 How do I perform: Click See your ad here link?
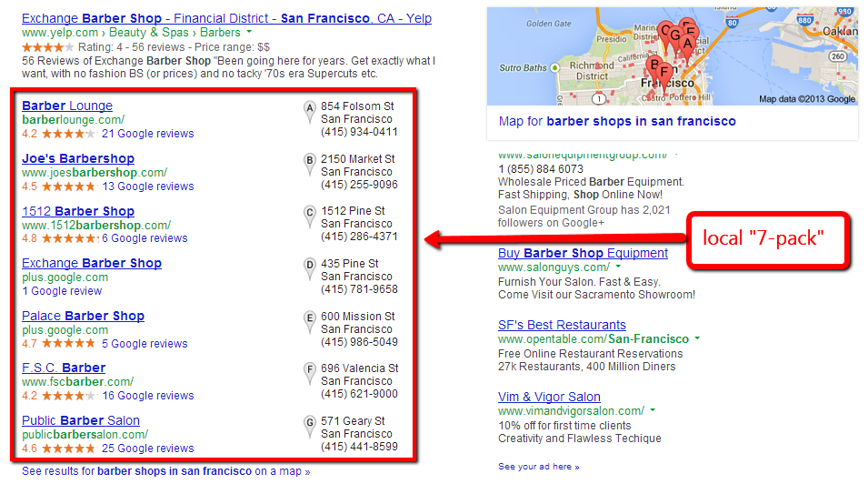[x=539, y=467]
